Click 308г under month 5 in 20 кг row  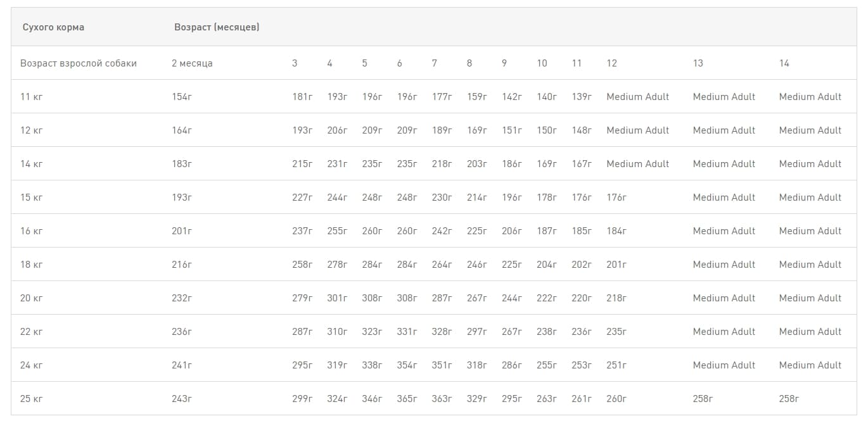pyautogui.click(x=372, y=298)
